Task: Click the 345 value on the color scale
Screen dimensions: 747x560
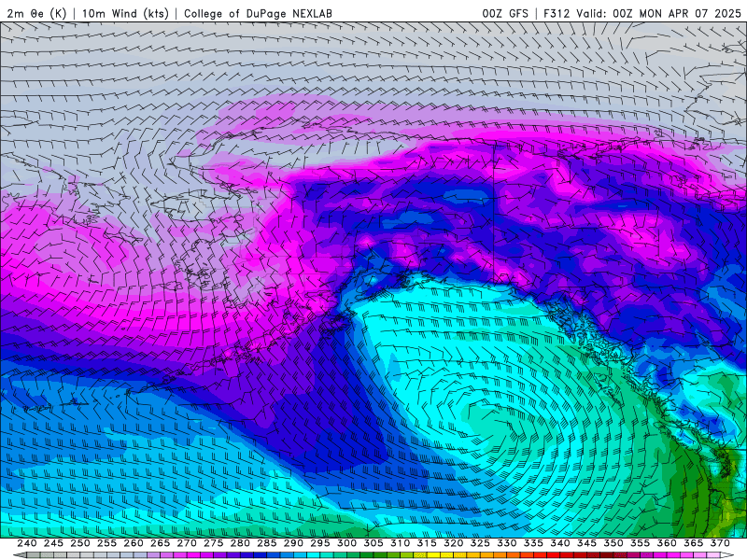Action: (x=587, y=543)
